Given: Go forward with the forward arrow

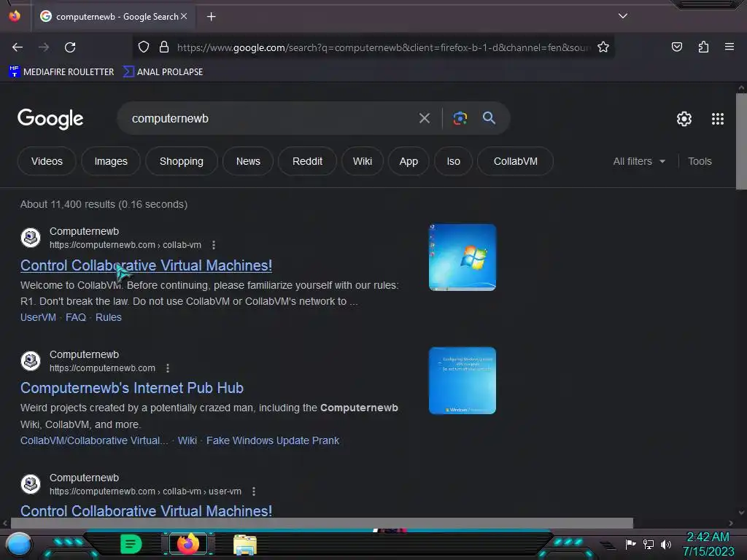Looking at the screenshot, I should [44, 47].
